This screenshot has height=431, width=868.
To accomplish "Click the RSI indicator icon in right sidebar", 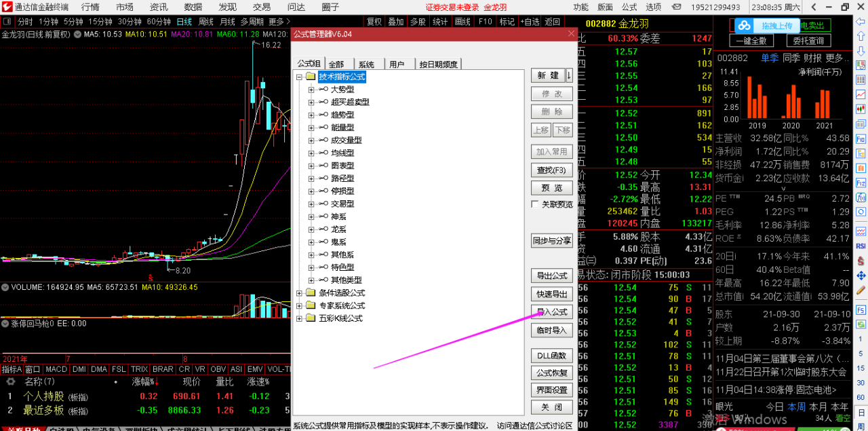I will point(861,246).
